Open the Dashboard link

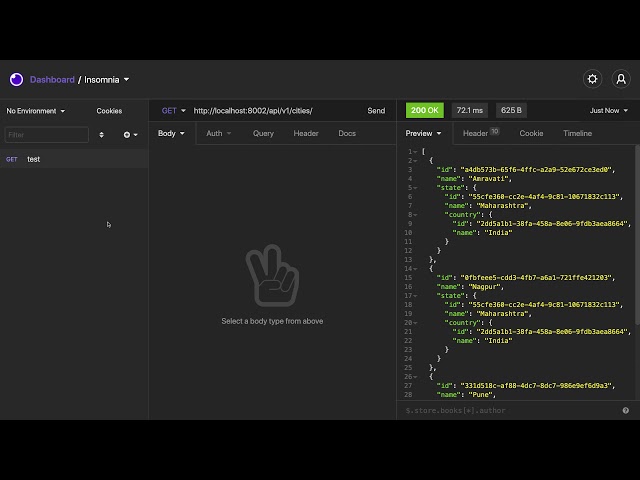52,80
